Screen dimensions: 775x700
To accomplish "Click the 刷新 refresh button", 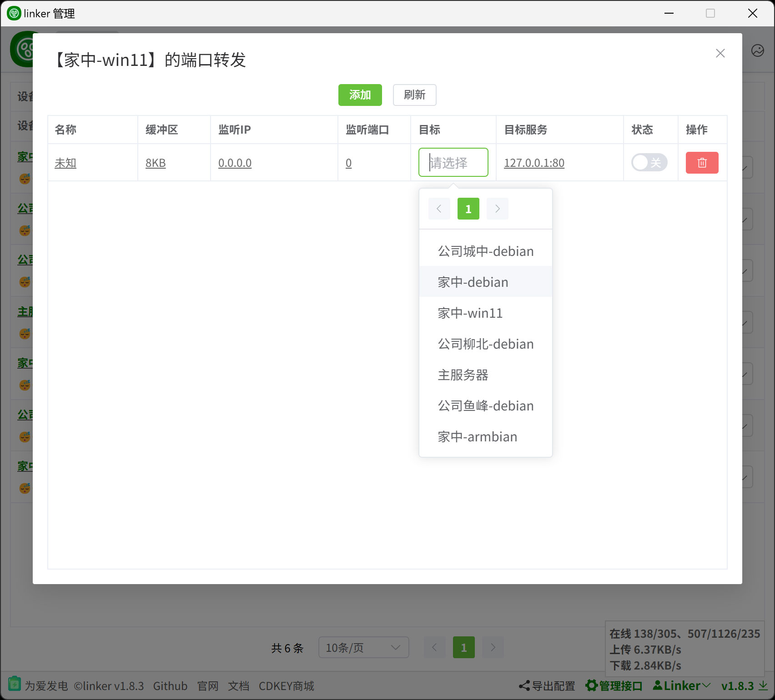I will coord(414,95).
